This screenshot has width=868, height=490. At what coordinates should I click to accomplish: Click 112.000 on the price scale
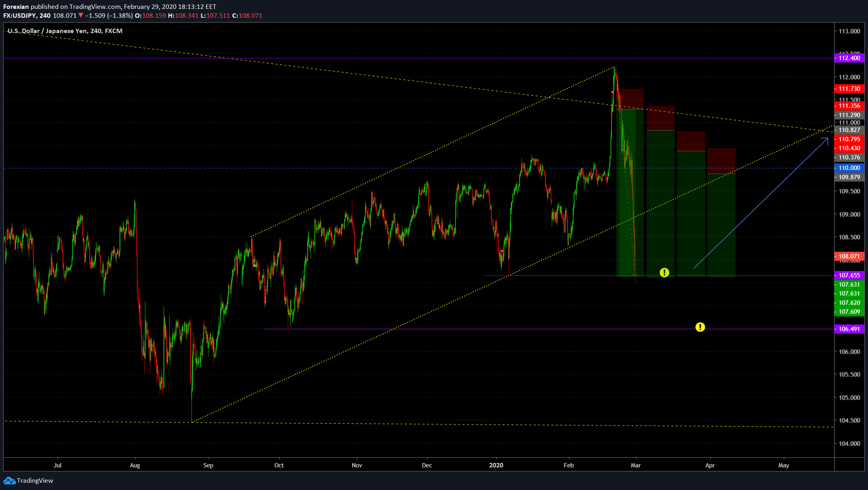849,77
